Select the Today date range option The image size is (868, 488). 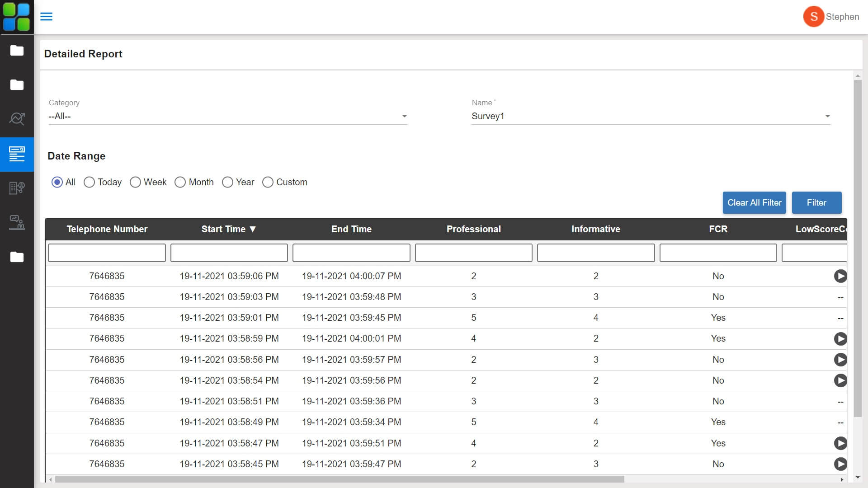point(89,182)
